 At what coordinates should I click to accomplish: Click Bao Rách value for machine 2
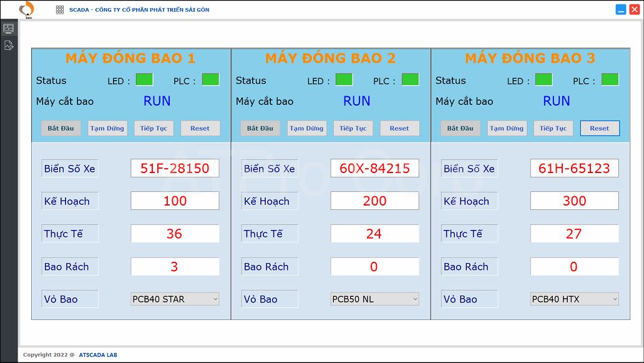point(374,266)
